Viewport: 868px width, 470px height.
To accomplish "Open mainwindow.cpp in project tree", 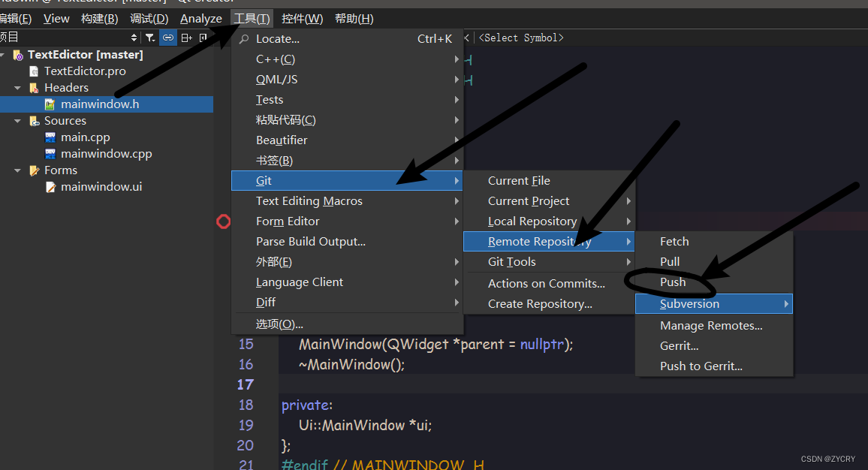I will click(x=107, y=154).
